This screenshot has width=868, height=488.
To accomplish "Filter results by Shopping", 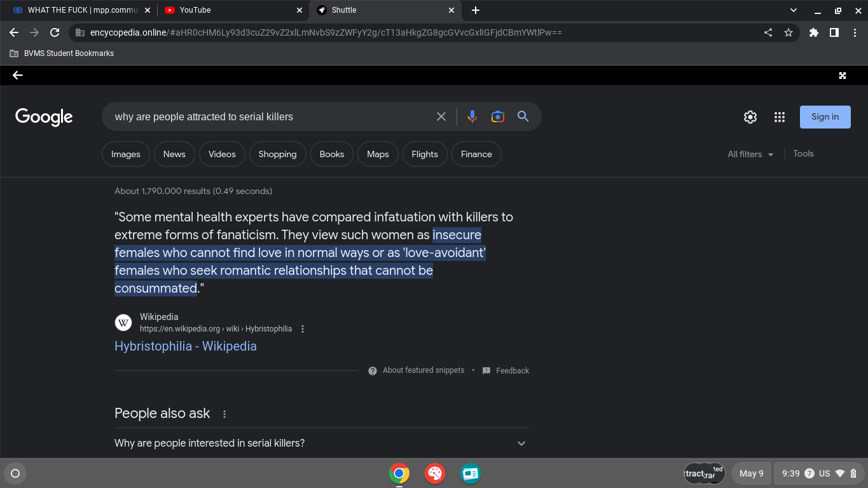I will 277,154.
